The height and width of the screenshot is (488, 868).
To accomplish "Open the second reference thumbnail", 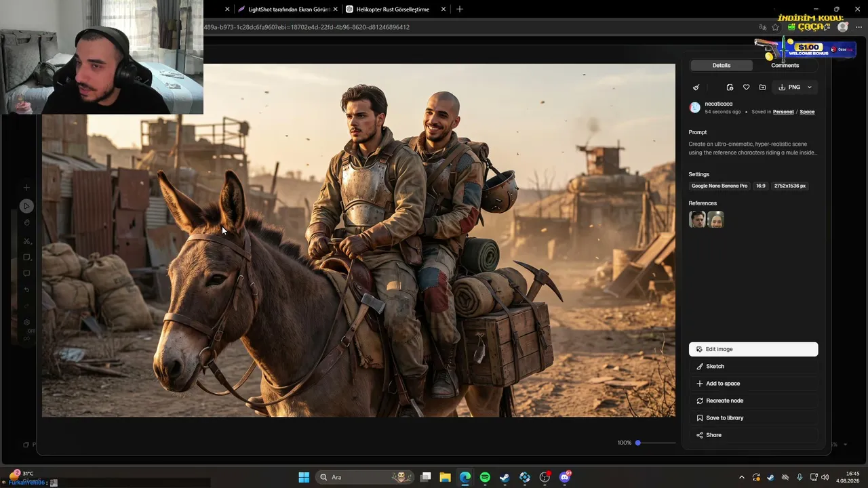I will click(x=715, y=219).
